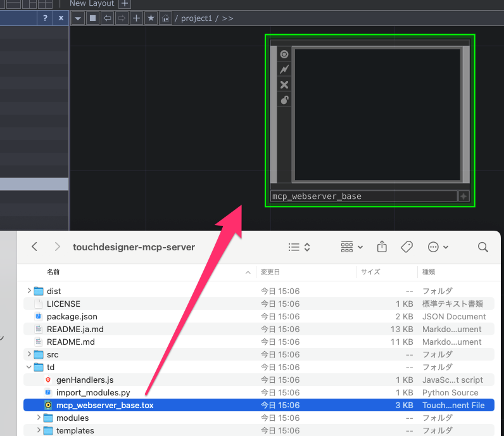Toggle the lock flag on mcp_webserver_base node
Viewport: 504px width, 436px height.
(x=284, y=100)
